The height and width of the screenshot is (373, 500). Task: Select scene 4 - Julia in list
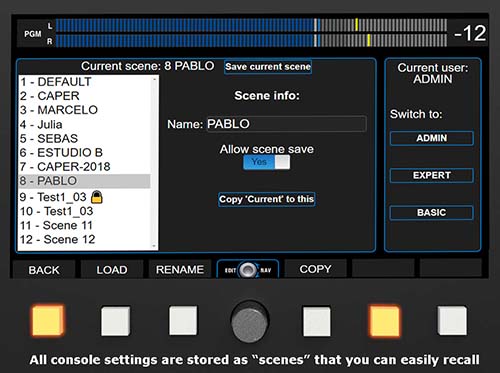(85, 124)
